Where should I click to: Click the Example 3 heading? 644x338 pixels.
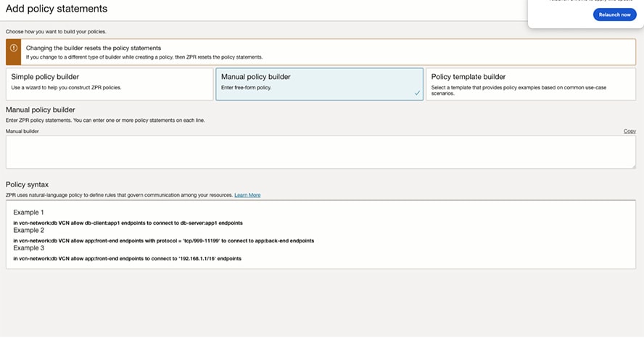[29, 248]
